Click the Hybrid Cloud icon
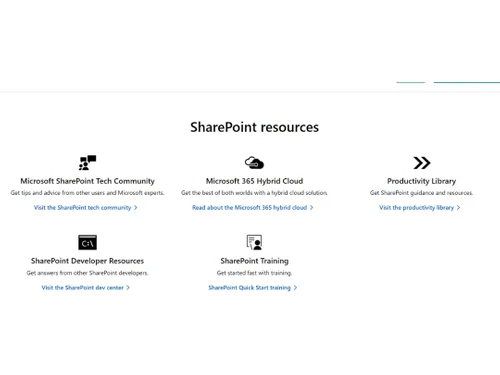This screenshot has width=500, height=375. 254,163
